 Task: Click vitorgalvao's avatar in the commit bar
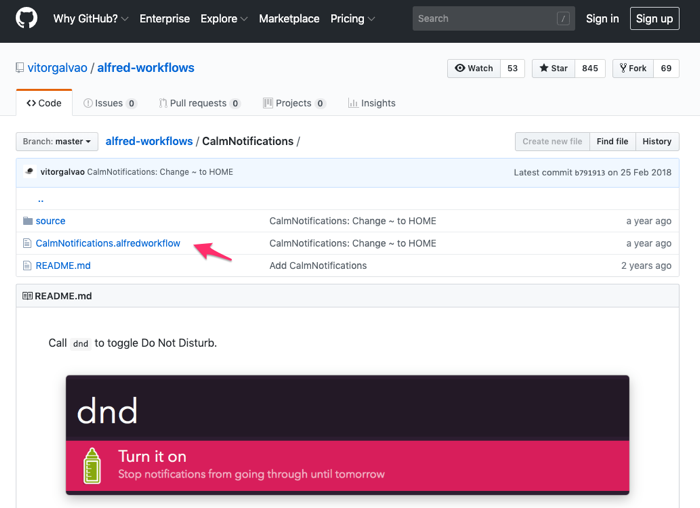[30, 172]
